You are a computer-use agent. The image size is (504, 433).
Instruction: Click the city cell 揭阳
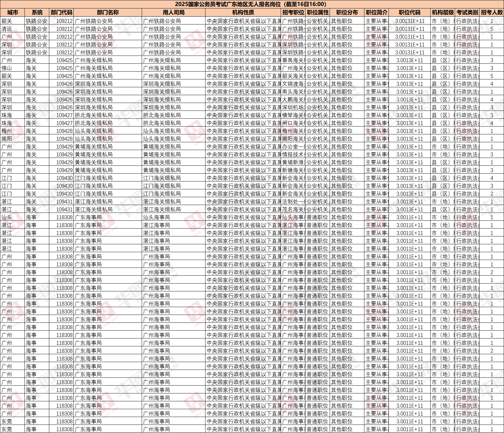pos(12,139)
